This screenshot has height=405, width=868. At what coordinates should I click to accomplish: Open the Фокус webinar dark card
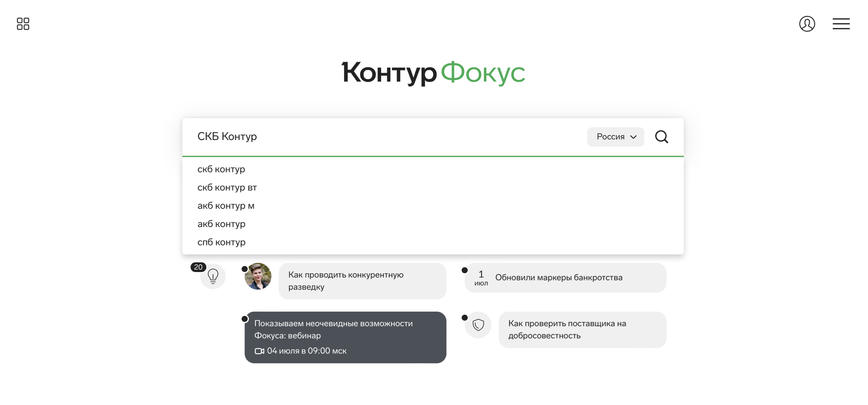pos(345,337)
